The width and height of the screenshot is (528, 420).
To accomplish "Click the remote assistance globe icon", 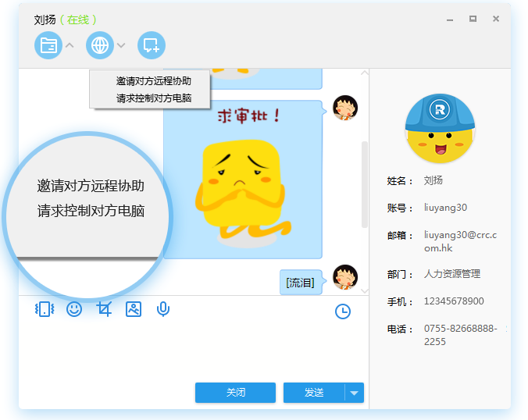I will [x=100, y=45].
